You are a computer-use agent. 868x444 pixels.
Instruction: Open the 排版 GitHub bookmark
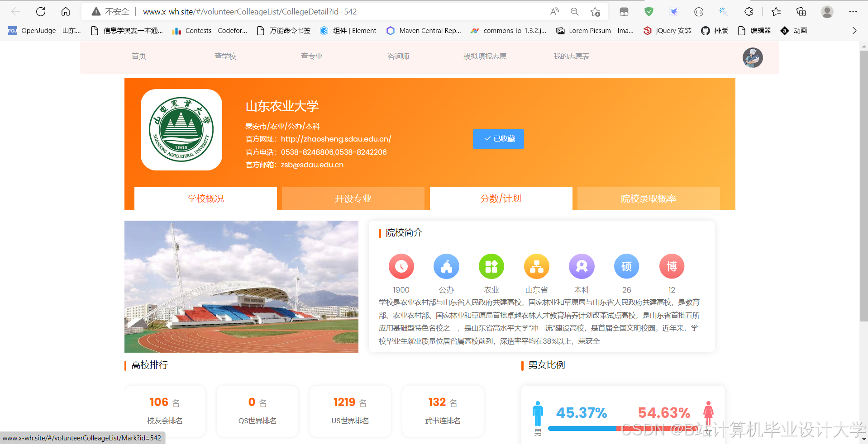715,30
